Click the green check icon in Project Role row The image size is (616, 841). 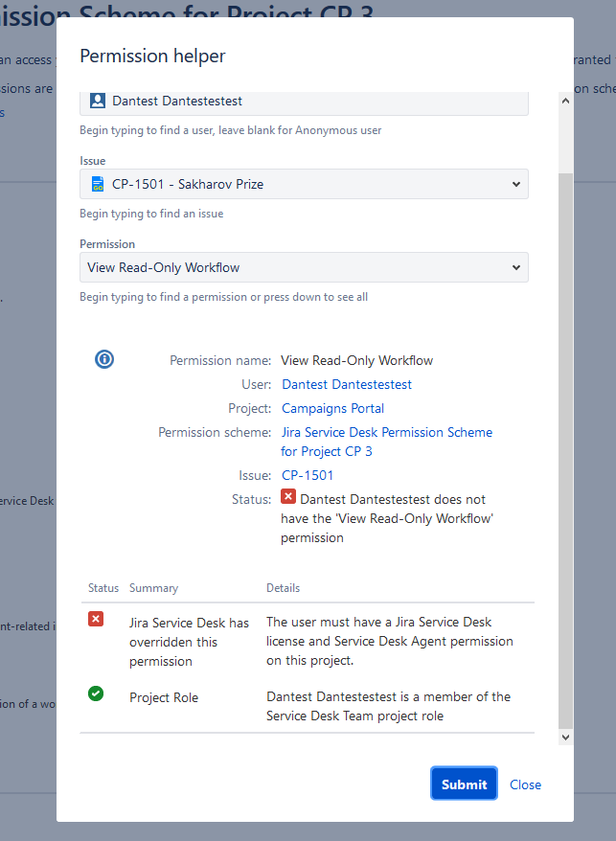(x=96, y=693)
